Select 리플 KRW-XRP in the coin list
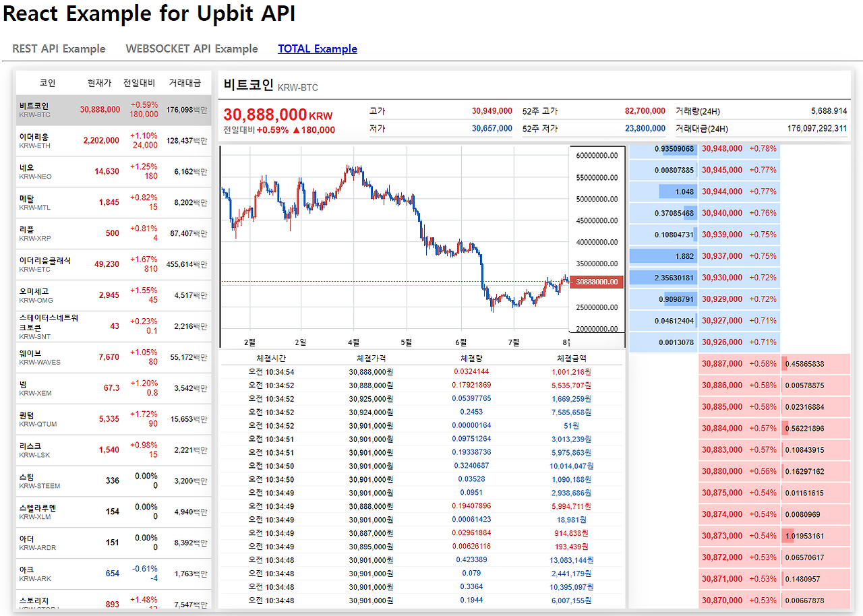The width and height of the screenshot is (863, 616). [113, 233]
